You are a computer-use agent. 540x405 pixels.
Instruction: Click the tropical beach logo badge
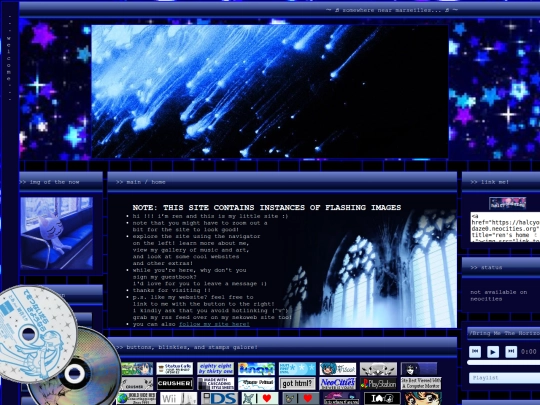click(256, 368)
